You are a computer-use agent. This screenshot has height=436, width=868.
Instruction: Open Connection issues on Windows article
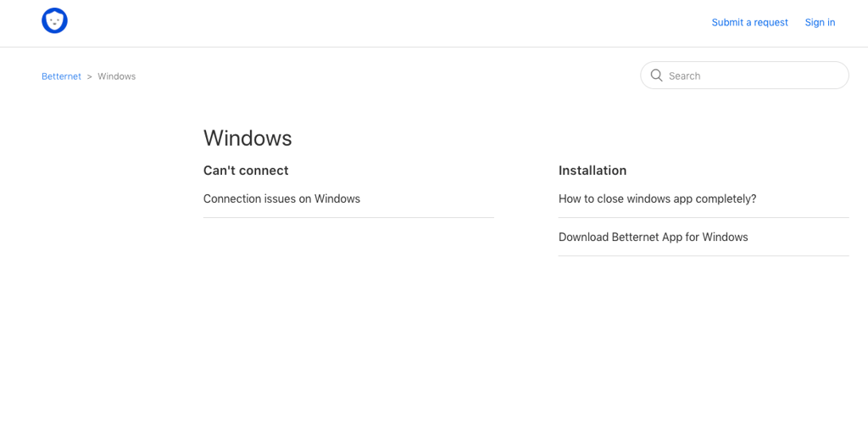(281, 198)
